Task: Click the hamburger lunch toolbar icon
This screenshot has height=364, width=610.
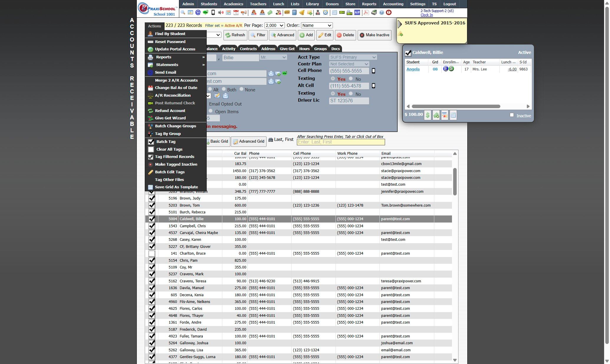Action: tap(287, 13)
